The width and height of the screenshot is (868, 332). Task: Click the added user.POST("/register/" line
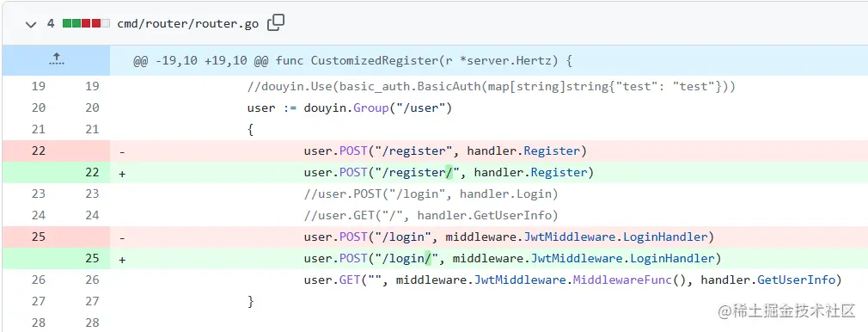[x=449, y=173]
